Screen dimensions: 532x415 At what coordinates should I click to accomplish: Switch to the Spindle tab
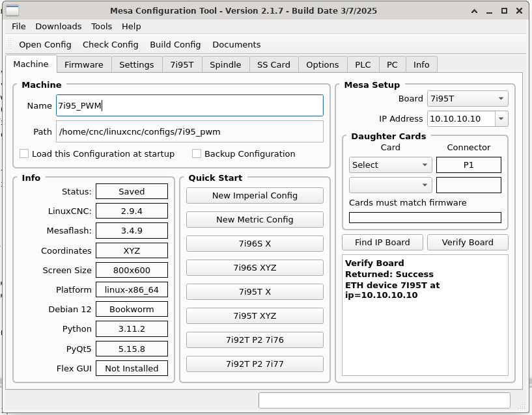[x=225, y=65]
